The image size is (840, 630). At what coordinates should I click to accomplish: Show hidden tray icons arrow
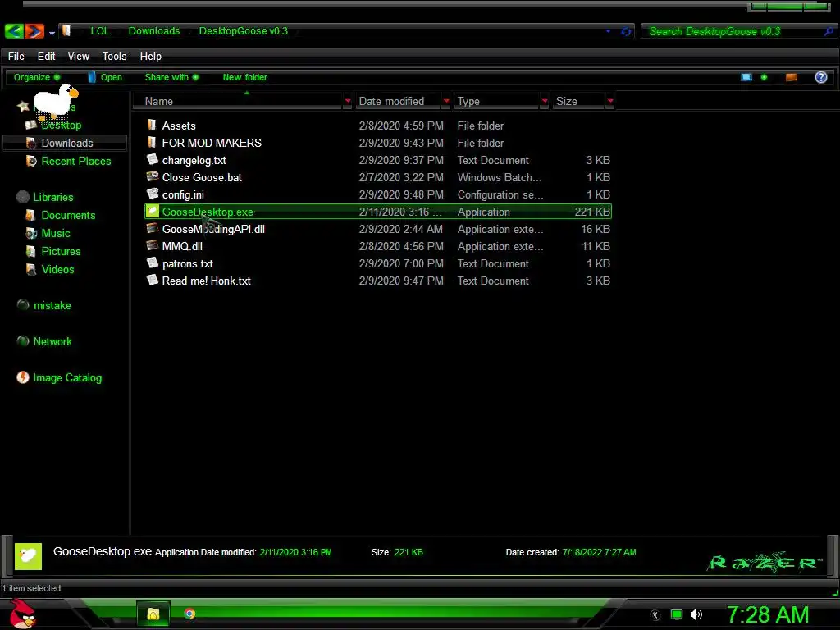pos(655,615)
